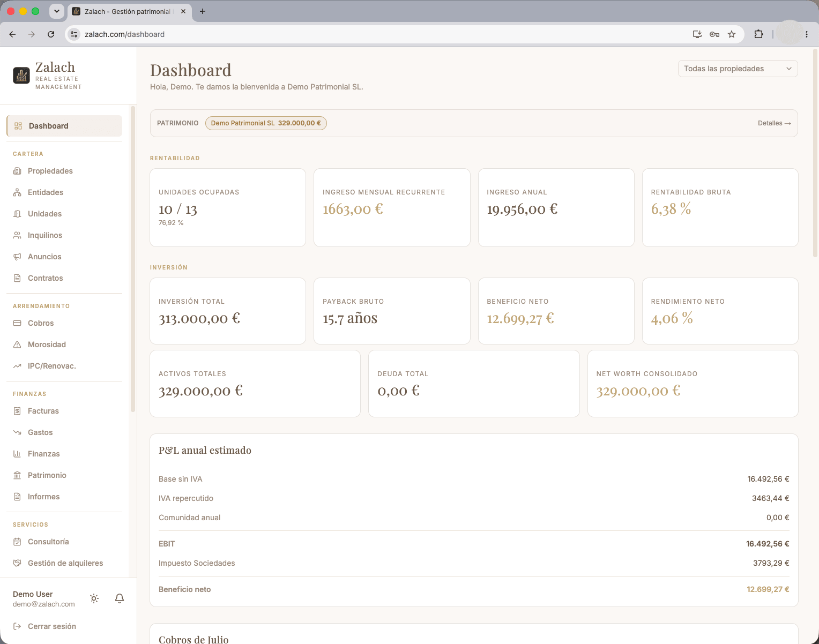Click the EBIT value 16.492,56 €
The width and height of the screenshot is (819, 644).
coord(768,544)
